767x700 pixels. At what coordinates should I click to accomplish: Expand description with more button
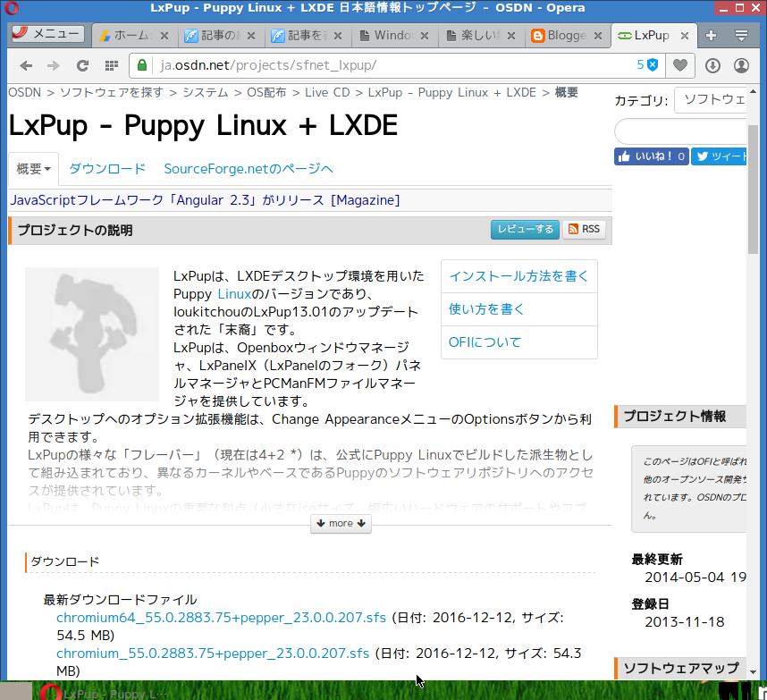coord(341,523)
